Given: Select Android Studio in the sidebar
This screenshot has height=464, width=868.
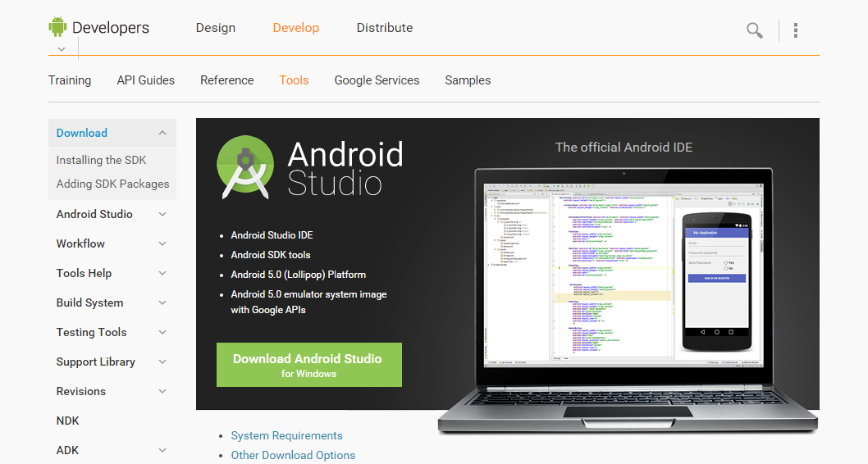Looking at the screenshot, I should pos(94,215).
